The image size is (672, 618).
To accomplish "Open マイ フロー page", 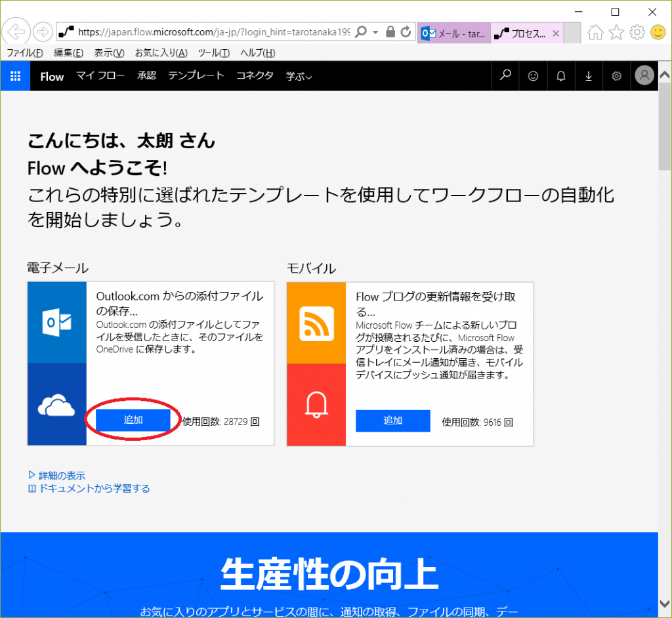I will [100, 76].
